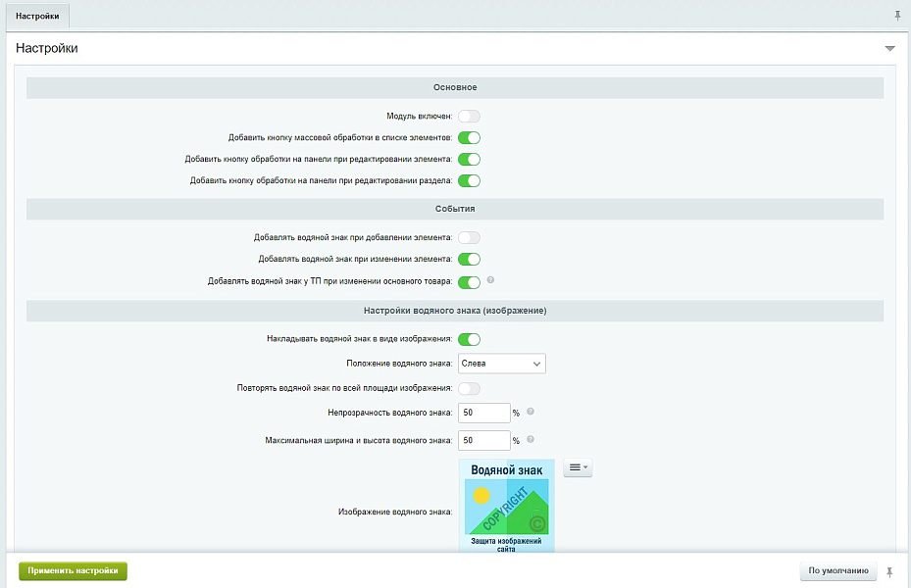911x588 pixels.
Task: Open the Положение водяного знака dropdown
Action: [x=501, y=364]
